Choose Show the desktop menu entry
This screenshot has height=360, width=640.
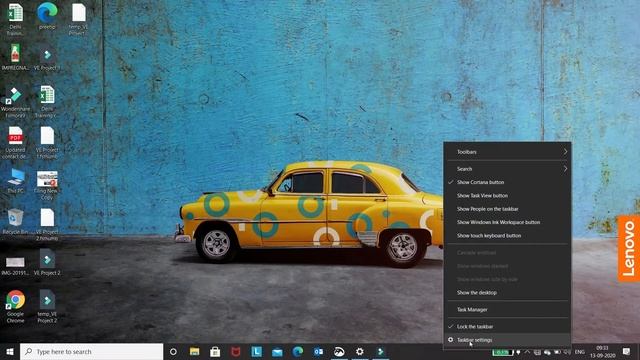(507, 293)
